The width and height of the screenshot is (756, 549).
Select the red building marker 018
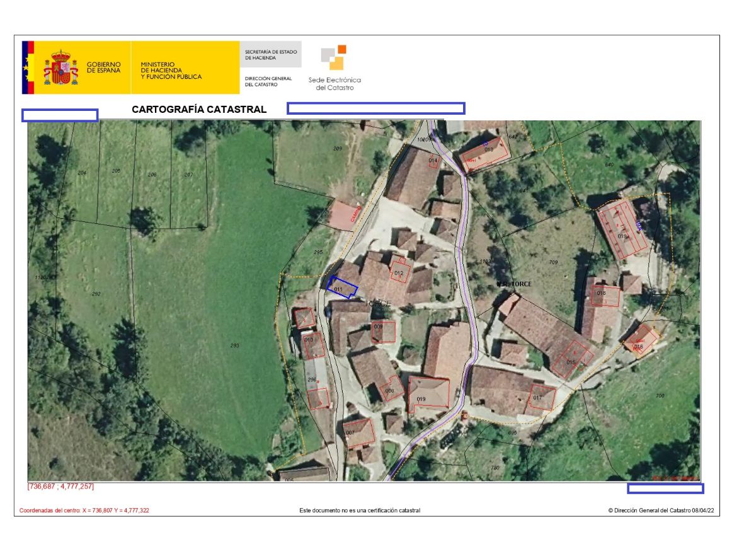[x=604, y=295]
